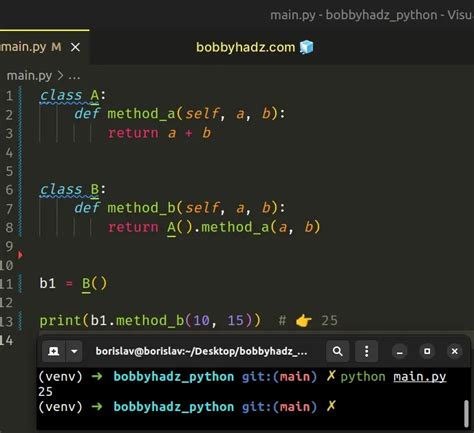Click the method_b name on line 7
474x433 pixels.
coord(141,208)
